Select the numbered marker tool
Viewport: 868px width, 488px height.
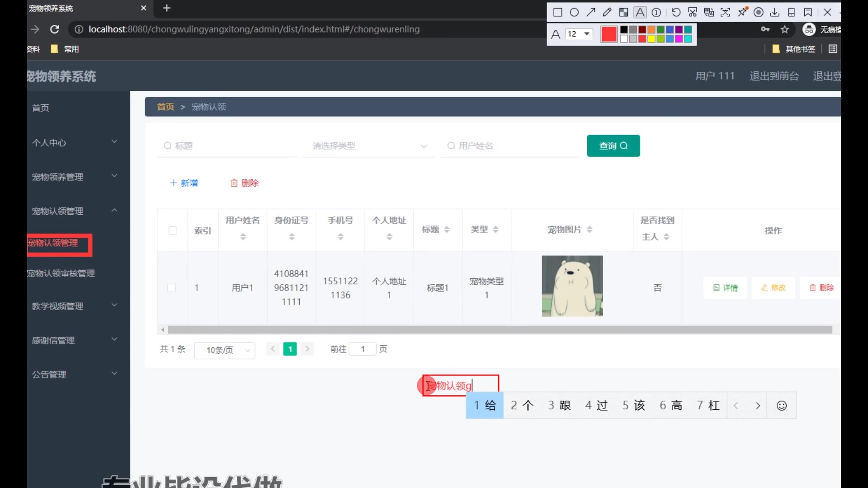pos(656,12)
